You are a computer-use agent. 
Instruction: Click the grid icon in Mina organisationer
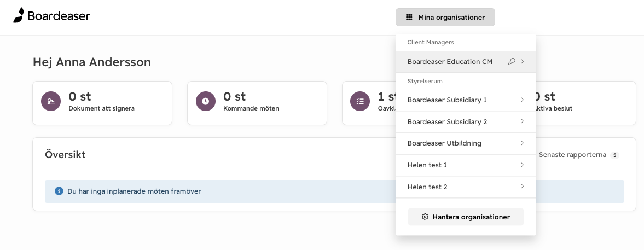[409, 18]
